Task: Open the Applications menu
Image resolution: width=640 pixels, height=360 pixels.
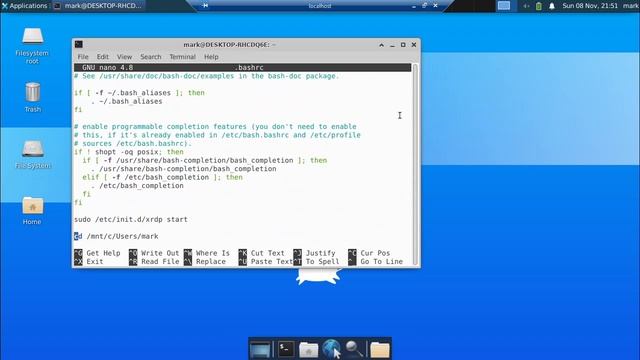Action: point(24,6)
